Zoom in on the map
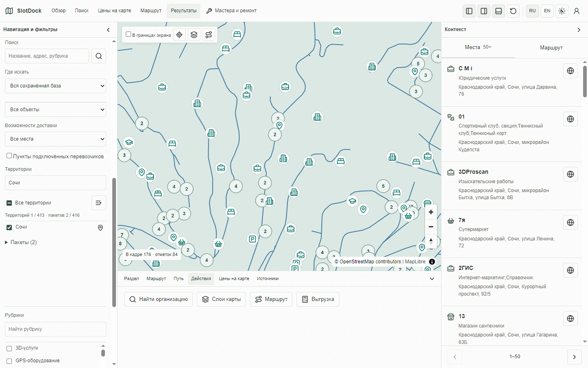Screen dimensions: 588x368 pyautogui.click(x=431, y=212)
